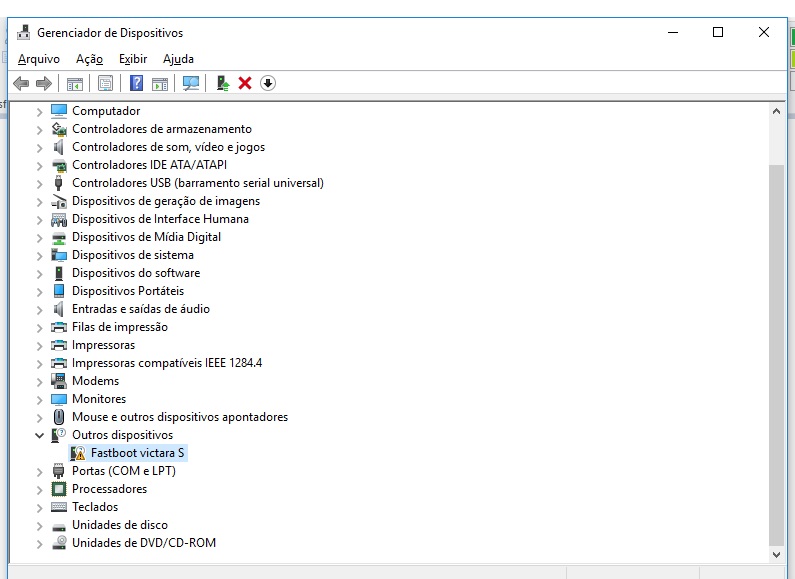The image size is (795, 579).
Task: Click the USB plug icon for Controladores USB
Action: pos(59,183)
